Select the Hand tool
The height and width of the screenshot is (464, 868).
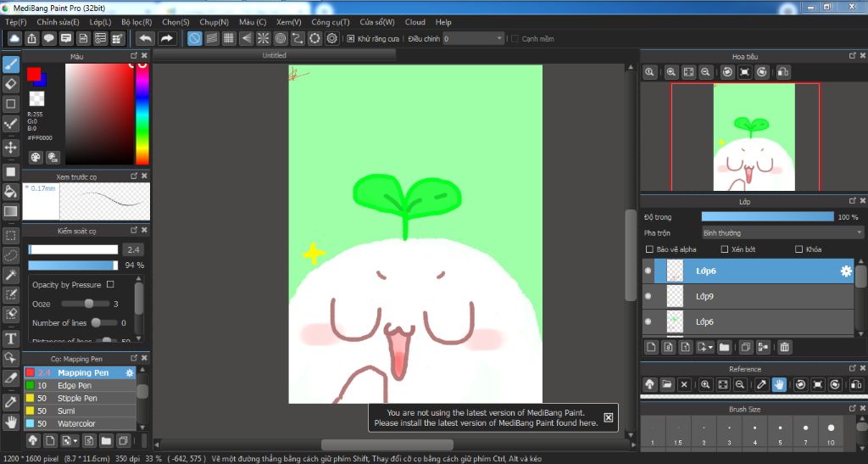[11, 422]
